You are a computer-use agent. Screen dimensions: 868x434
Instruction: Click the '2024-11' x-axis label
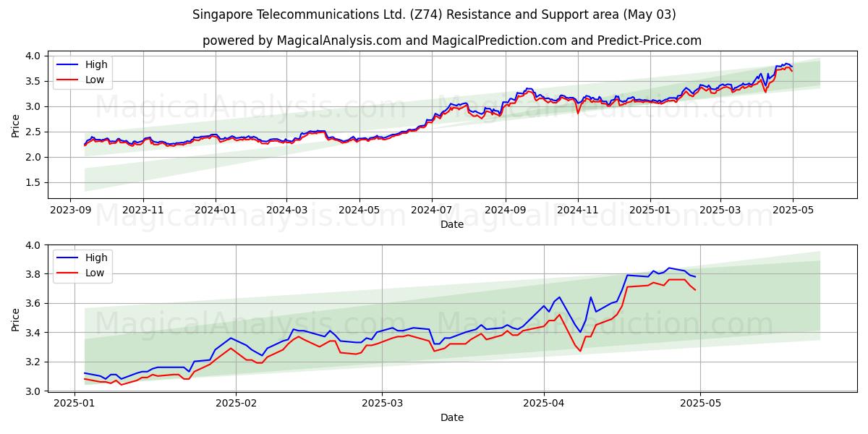(x=578, y=210)
